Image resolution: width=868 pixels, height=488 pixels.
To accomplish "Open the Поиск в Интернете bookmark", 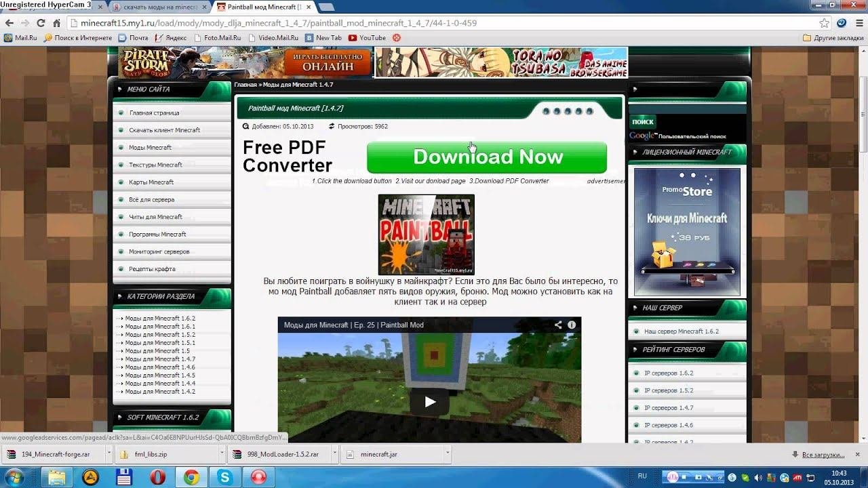I will tap(78, 38).
